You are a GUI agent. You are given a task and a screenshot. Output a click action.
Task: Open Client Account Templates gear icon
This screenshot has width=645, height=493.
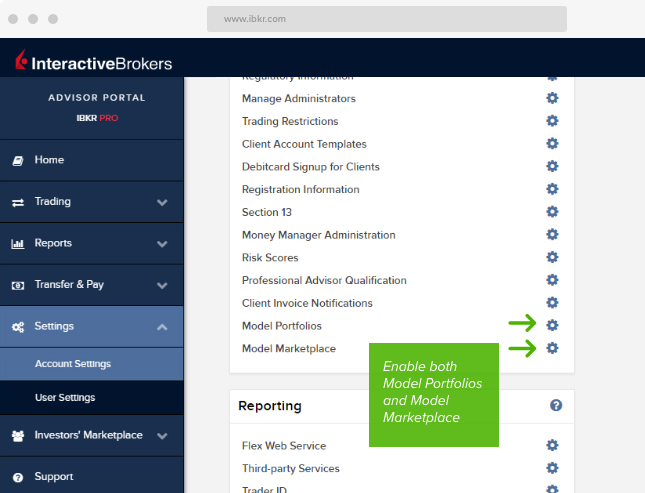click(x=552, y=144)
